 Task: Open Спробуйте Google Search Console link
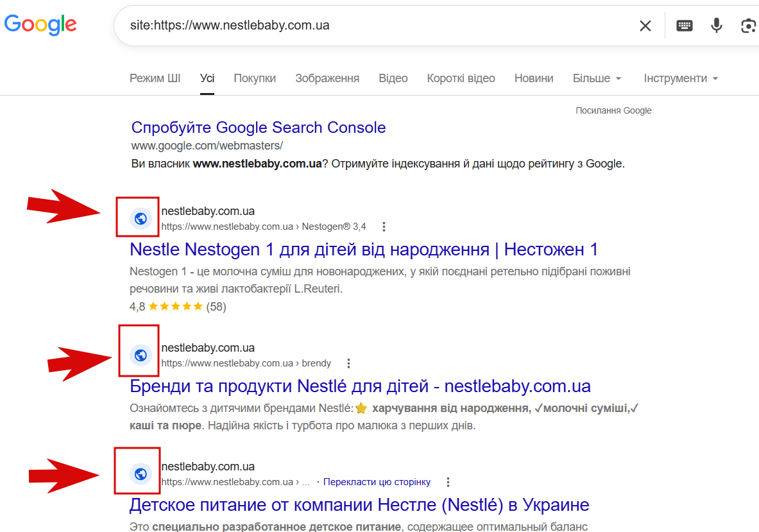point(259,127)
